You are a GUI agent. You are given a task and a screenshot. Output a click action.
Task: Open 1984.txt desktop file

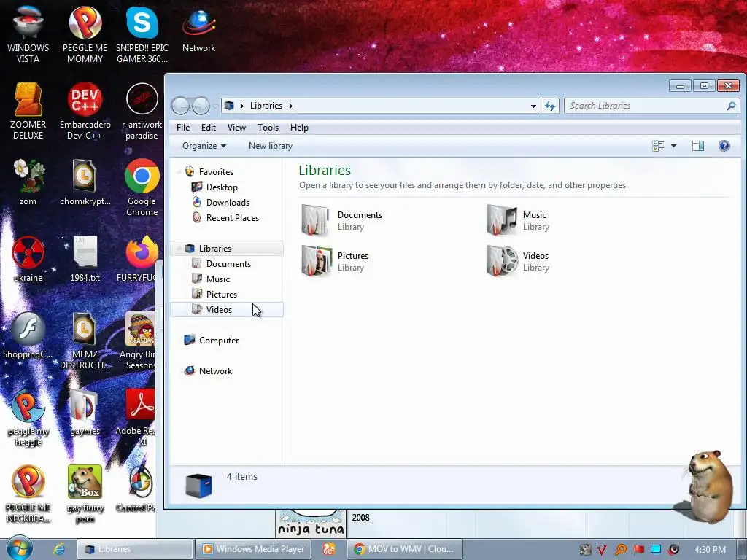pos(85,259)
